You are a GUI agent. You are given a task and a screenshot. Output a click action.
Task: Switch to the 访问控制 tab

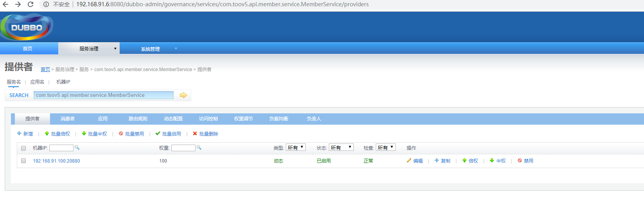(208, 119)
